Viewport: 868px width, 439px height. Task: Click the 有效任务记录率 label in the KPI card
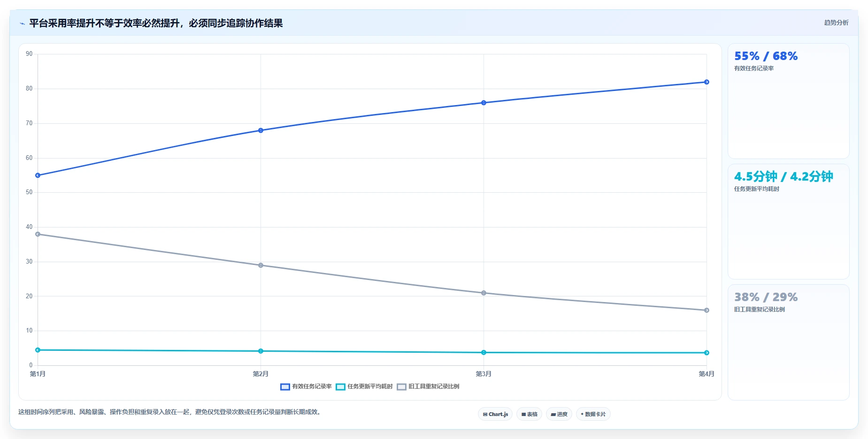pos(754,68)
